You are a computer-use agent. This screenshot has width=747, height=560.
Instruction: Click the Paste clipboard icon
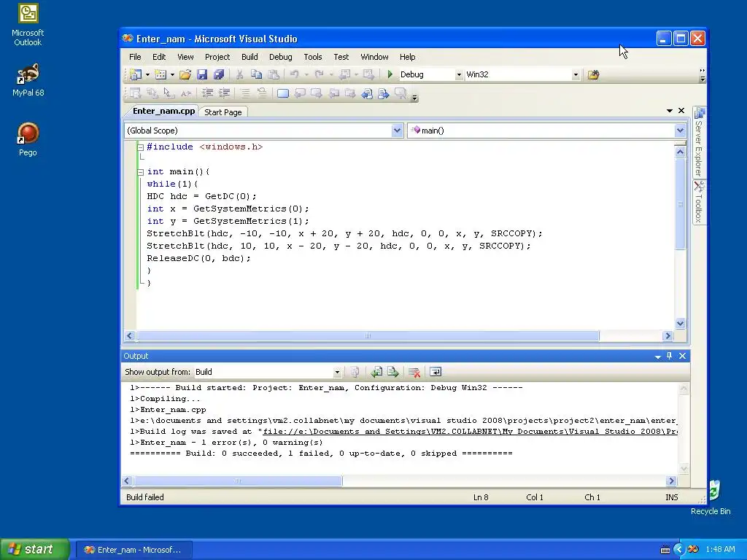[x=274, y=75]
